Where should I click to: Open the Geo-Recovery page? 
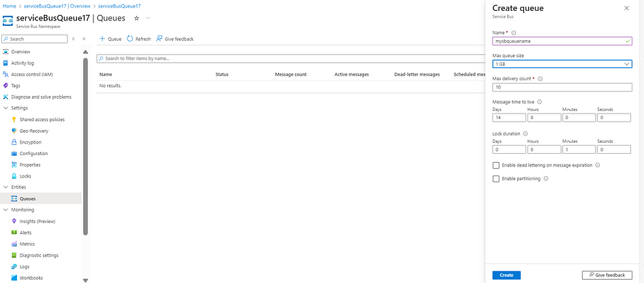point(33,131)
